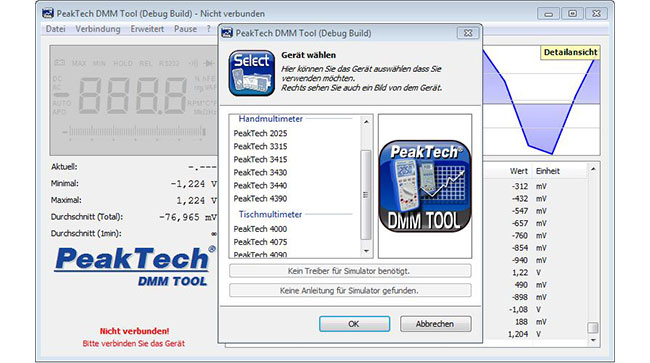Click the device list scrollbar thumb
This screenshot has width=650, height=363.
[366, 195]
